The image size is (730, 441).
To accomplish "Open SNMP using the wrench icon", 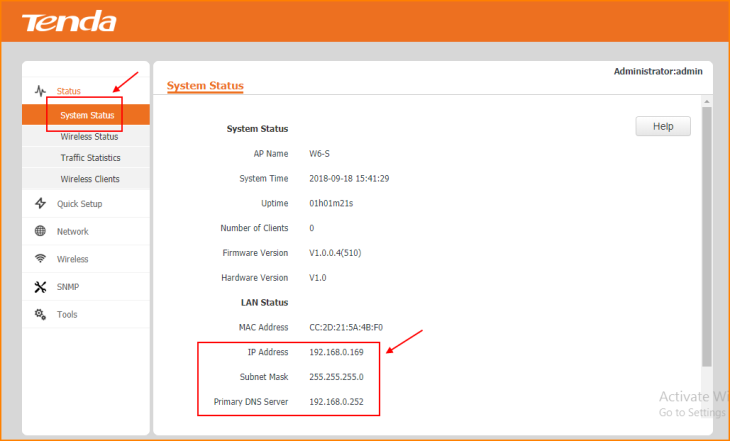I will 41,287.
